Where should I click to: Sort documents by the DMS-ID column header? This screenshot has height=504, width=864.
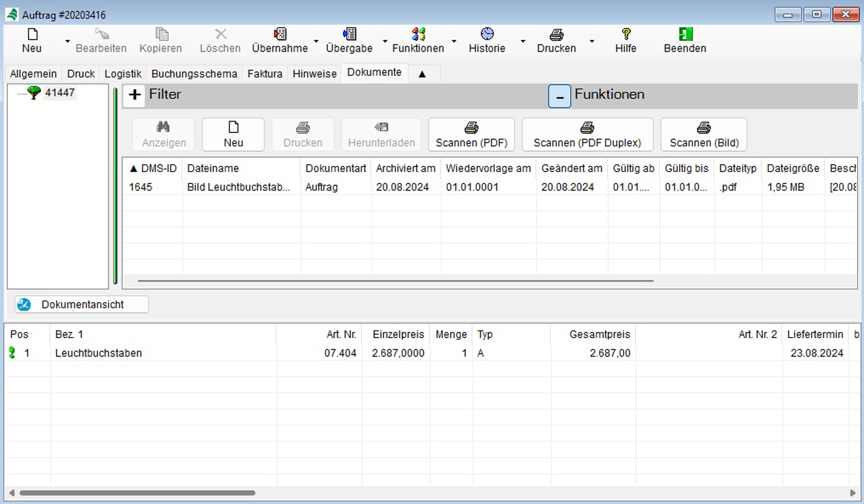153,168
